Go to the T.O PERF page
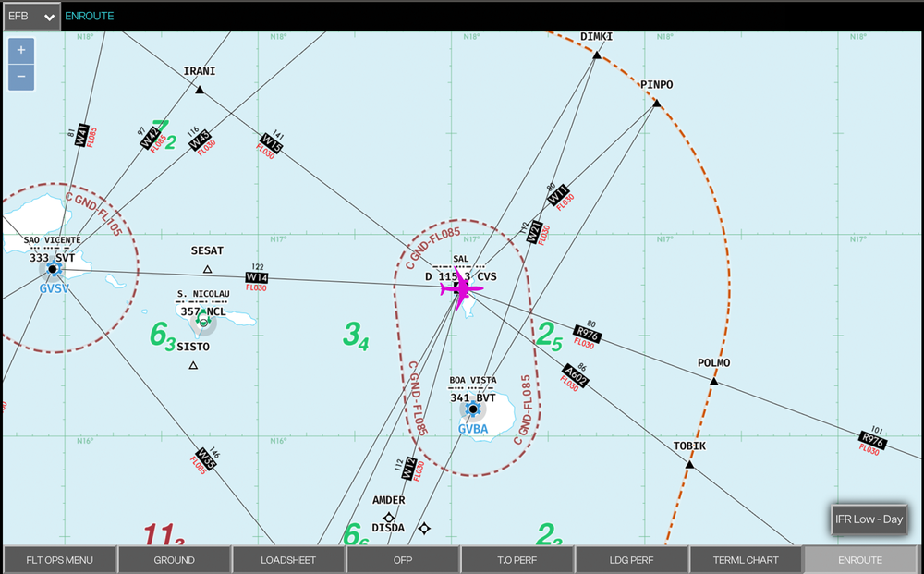This screenshot has height=574, width=924. [517, 560]
